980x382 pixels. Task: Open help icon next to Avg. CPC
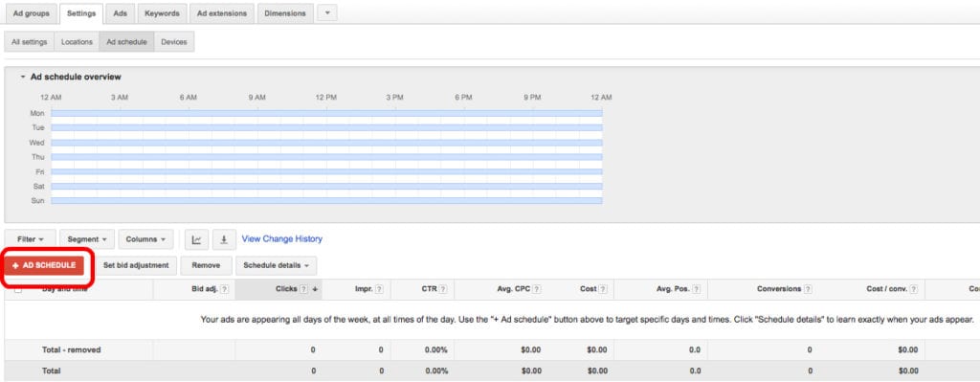coord(537,289)
